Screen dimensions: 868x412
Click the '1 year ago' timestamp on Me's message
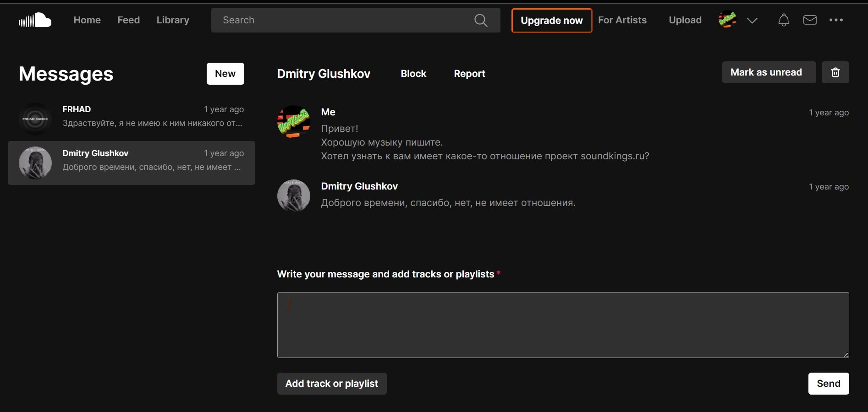tap(829, 113)
